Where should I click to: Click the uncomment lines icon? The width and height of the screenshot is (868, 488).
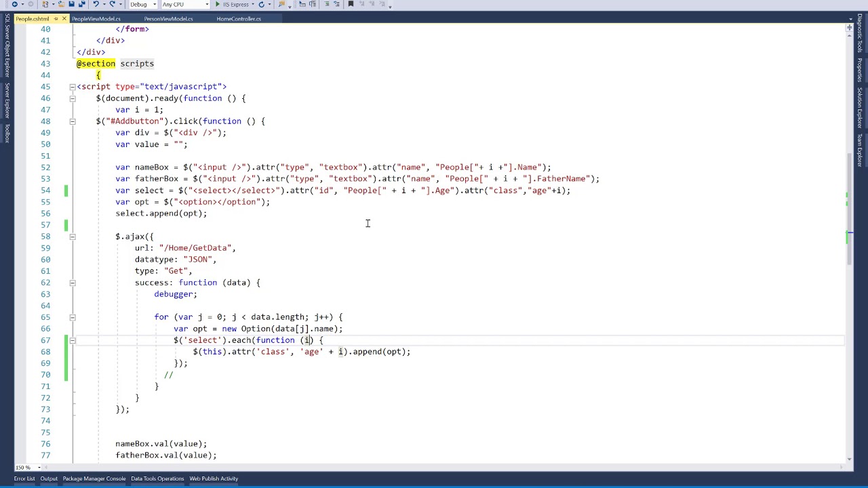[336, 4]
